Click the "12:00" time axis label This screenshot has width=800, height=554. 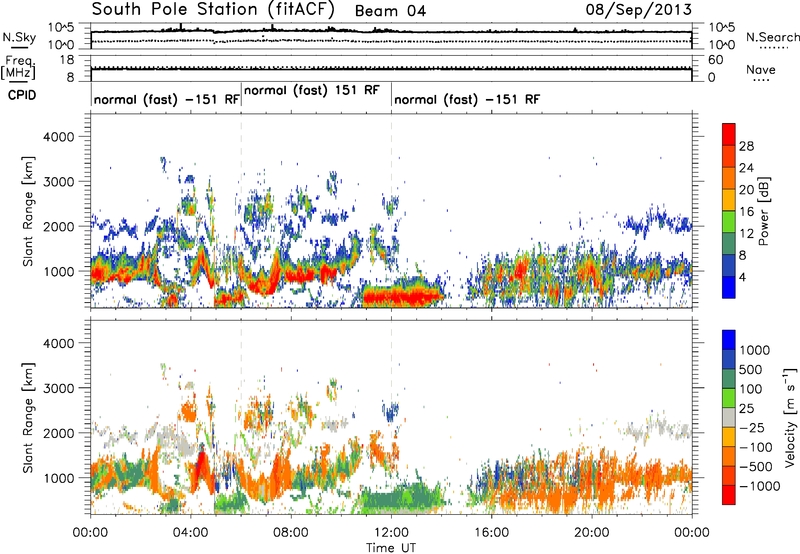point(391,533)
